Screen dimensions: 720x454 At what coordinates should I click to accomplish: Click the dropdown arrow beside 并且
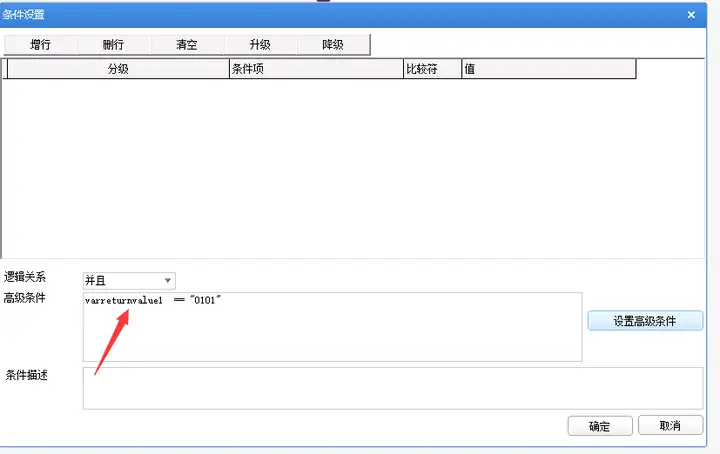click(x=168, y=280)
